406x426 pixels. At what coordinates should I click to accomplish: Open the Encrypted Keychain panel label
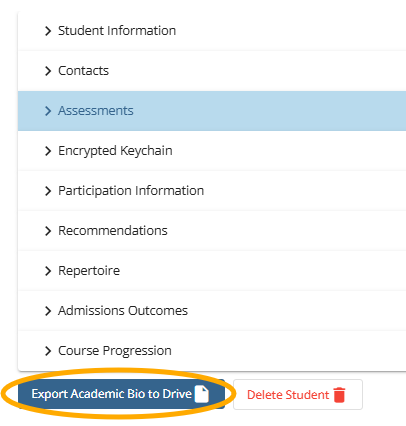click(115, 151)
